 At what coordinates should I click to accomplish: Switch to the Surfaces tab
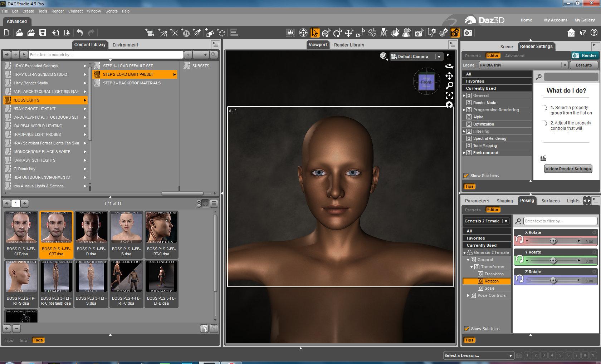coord(550,201)
